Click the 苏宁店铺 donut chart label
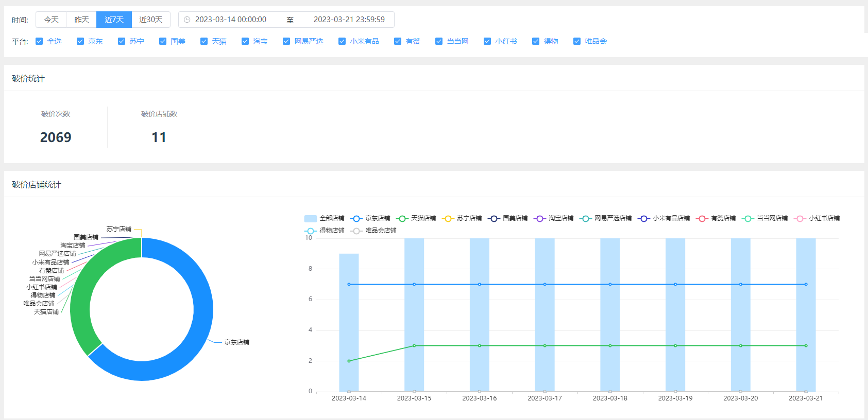 pos(119,229)
